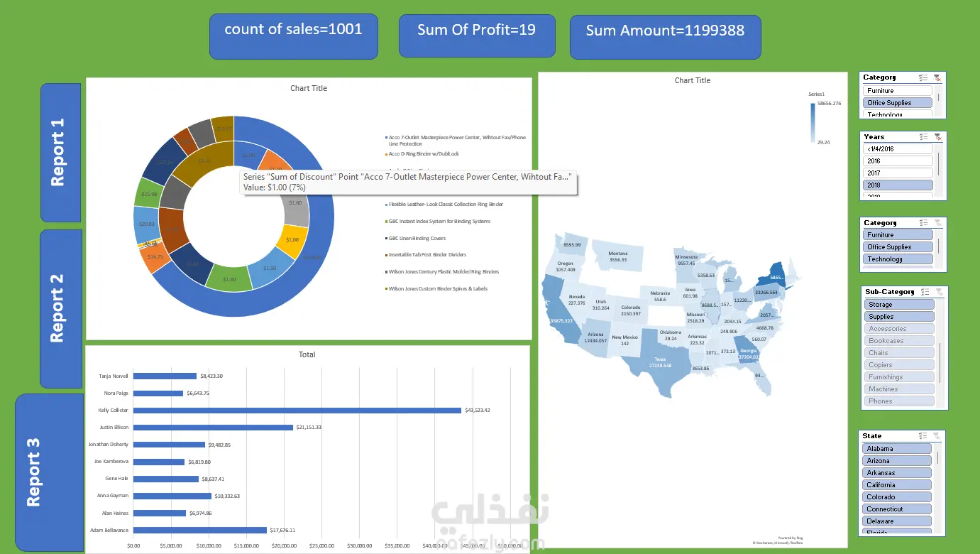
Task: Click the donut chart's Chart Title
Action: [x=309, y=88]
